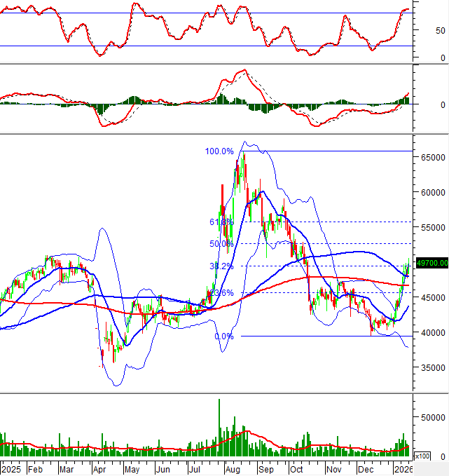Select the 0.0% Fibonacci base label
Screen dimensions: 449x476
click(x=223, y=336)
